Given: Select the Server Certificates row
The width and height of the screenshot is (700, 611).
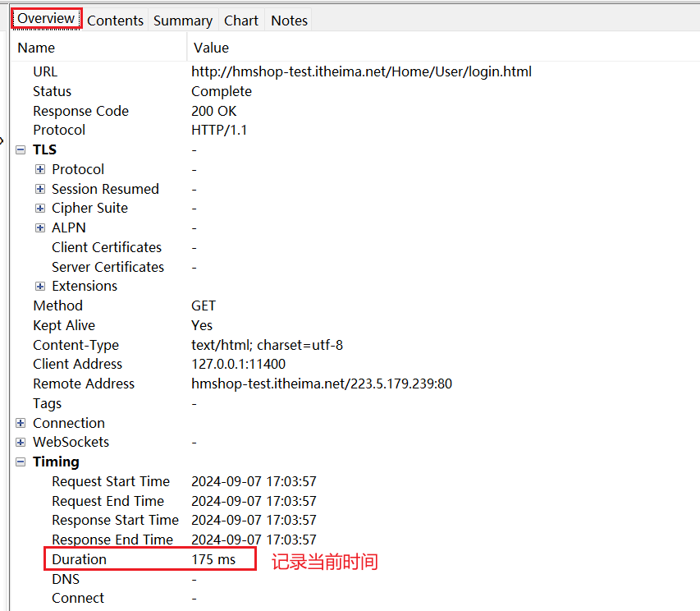Looking at the screenshot, I should (108, 267).
